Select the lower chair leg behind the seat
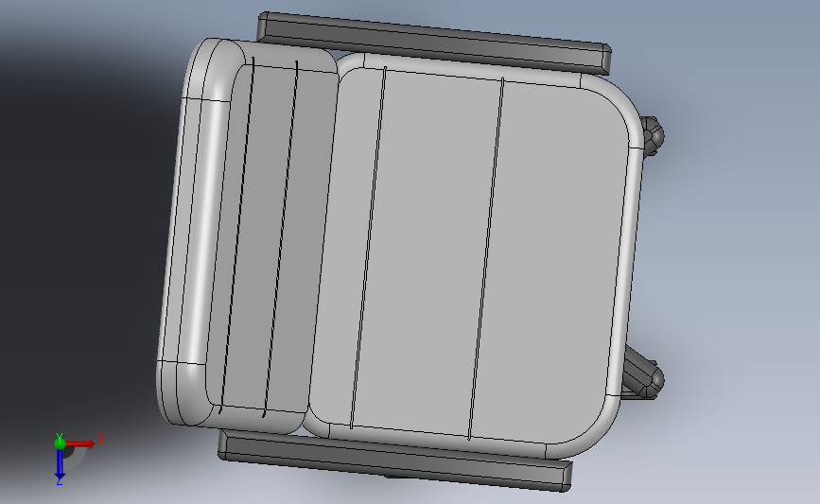The height and width of the screenshot is (504, 820). [642, 374]
